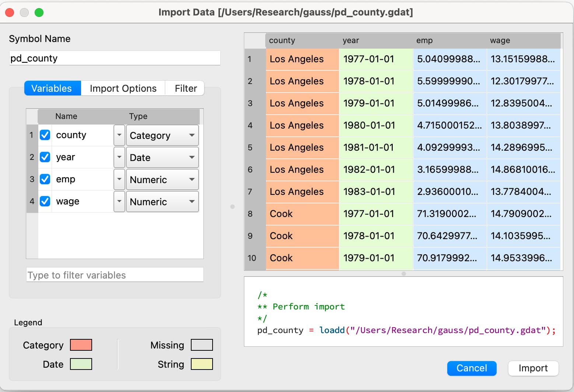Click the county column header in preview
574x392 pixels.
(x=302, y=41)
